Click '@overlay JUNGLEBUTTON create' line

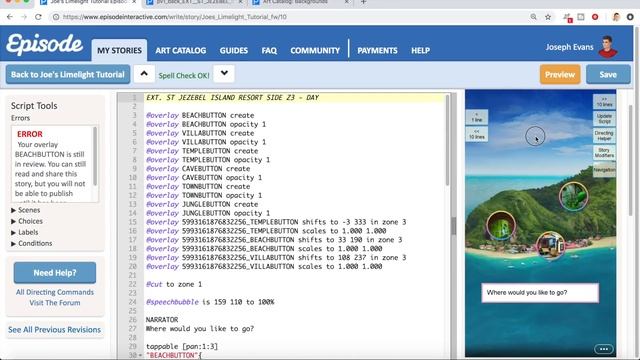202,204
